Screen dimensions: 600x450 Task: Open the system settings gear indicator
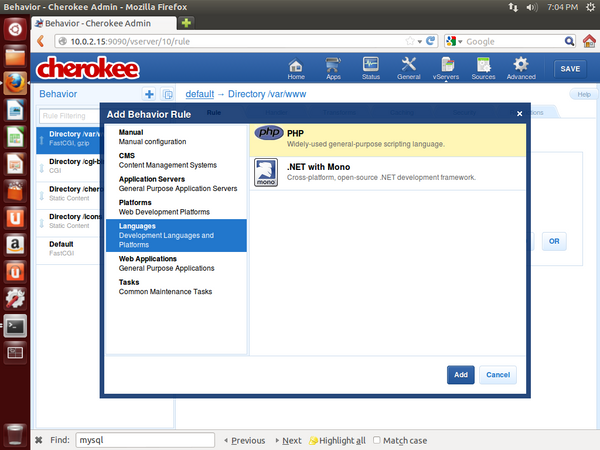pyautogui.click(x=590, y=7)
